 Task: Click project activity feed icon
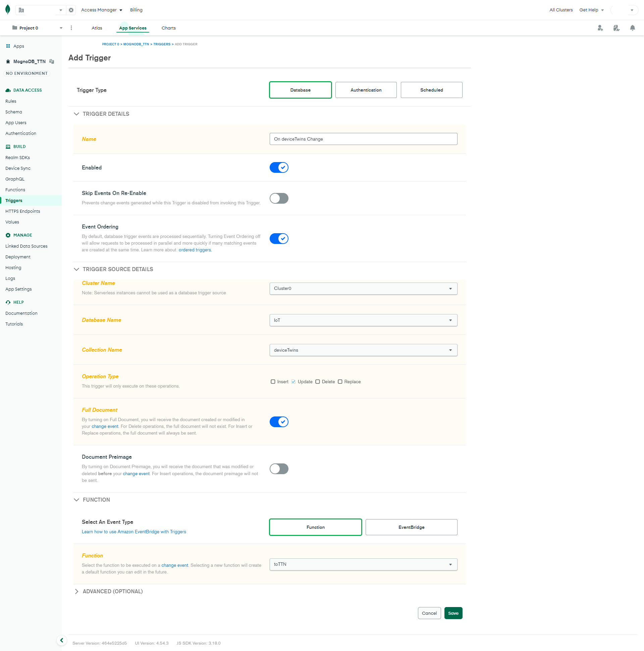616,28
